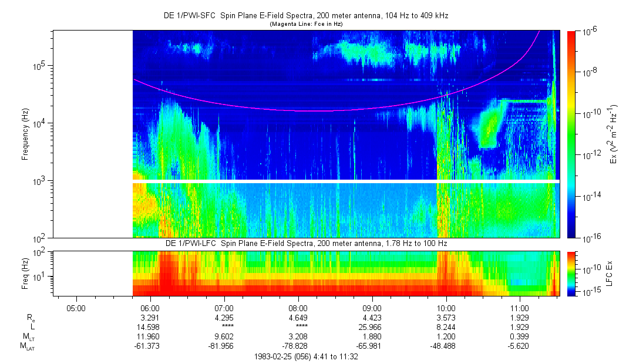Select the MLT value 11.960
The image size is (636, 364).
[150, 338]
